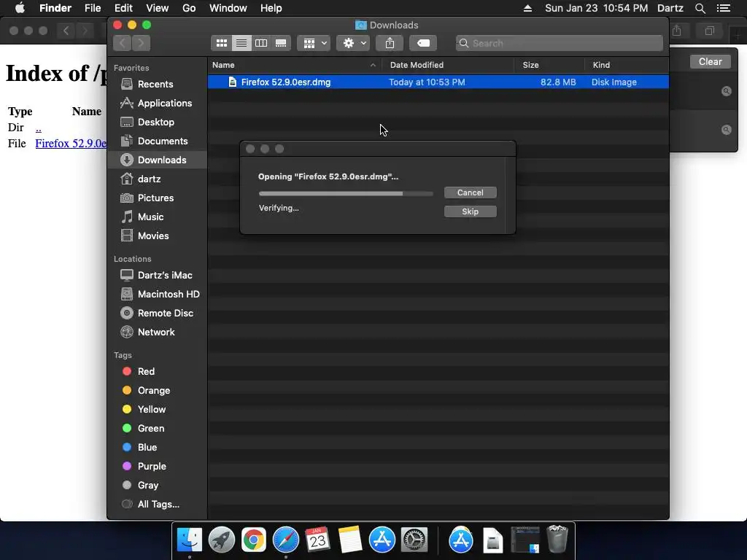Open the Edit menu
Screen dimensions: 747x560
click(123, 8)
